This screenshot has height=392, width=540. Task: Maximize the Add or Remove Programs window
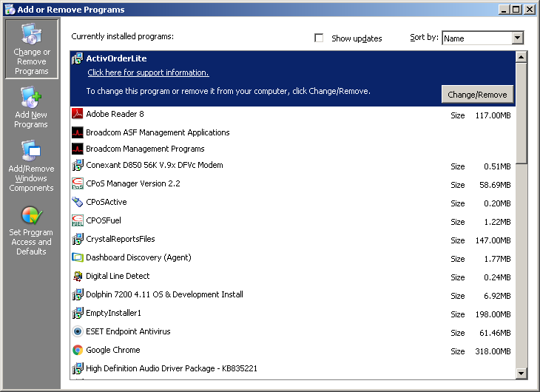[516, 10]
